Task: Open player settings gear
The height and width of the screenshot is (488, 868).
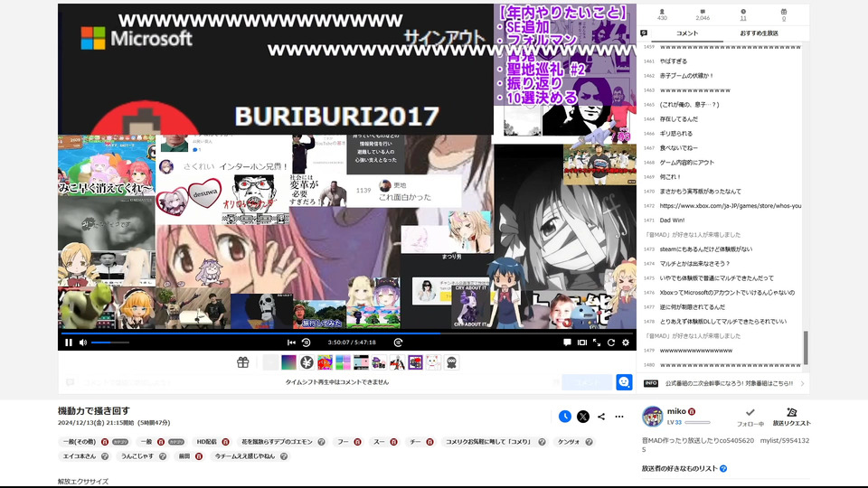Action: (626, 343)
